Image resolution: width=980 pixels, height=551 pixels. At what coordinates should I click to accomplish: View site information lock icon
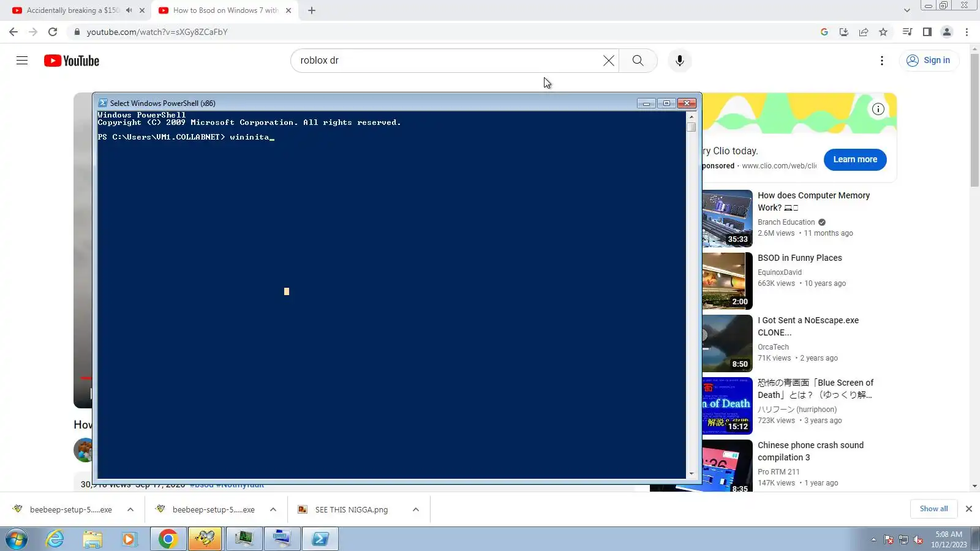(77, 32)
